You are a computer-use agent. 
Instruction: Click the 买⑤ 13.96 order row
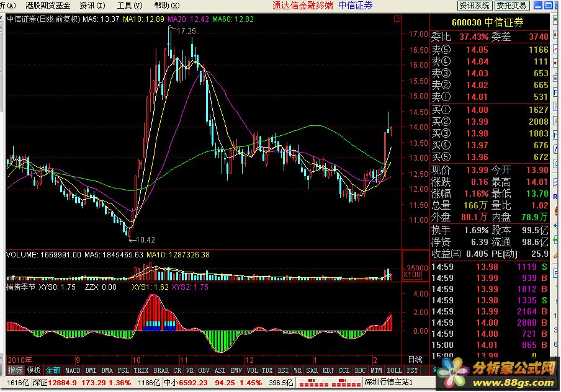[x=490, y=157]
